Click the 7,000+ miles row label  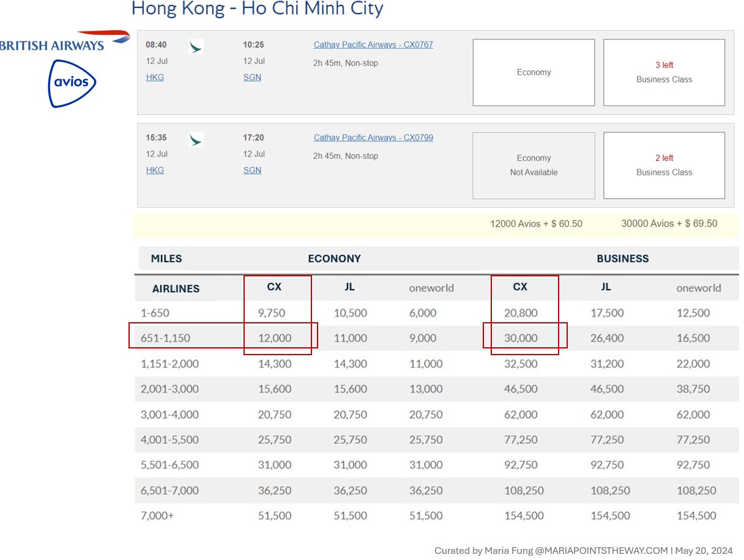coord(157,515)
